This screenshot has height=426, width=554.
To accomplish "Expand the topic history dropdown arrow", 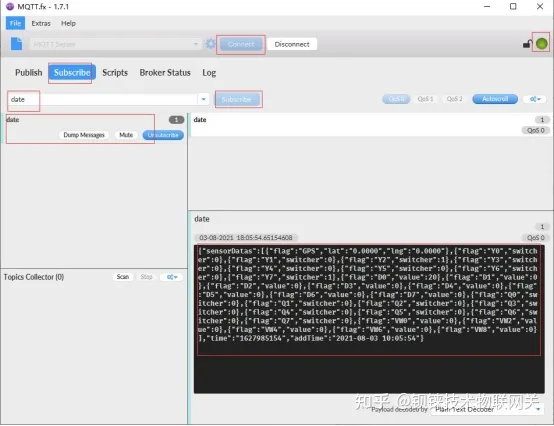I will tap(204, 99).
